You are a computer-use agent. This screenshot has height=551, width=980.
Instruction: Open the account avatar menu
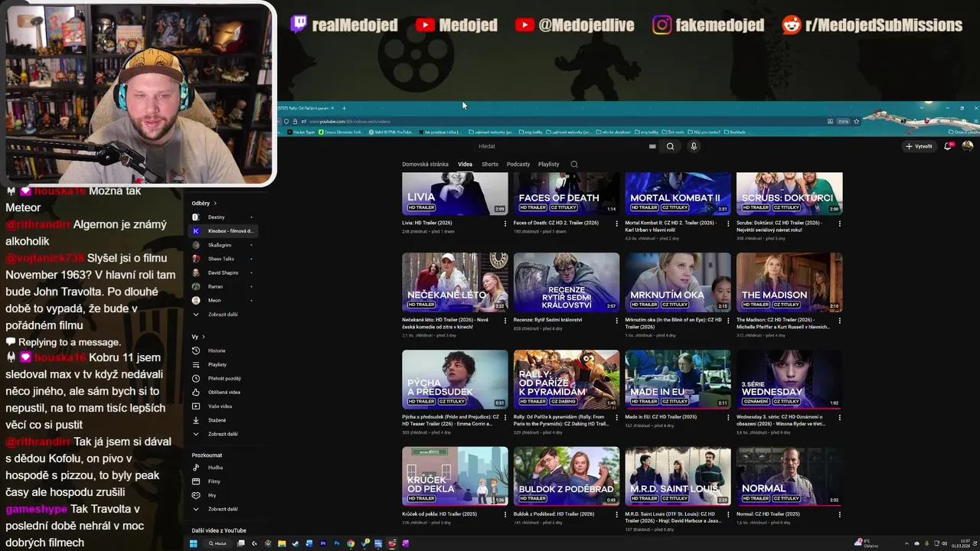[x=968, y=146]
